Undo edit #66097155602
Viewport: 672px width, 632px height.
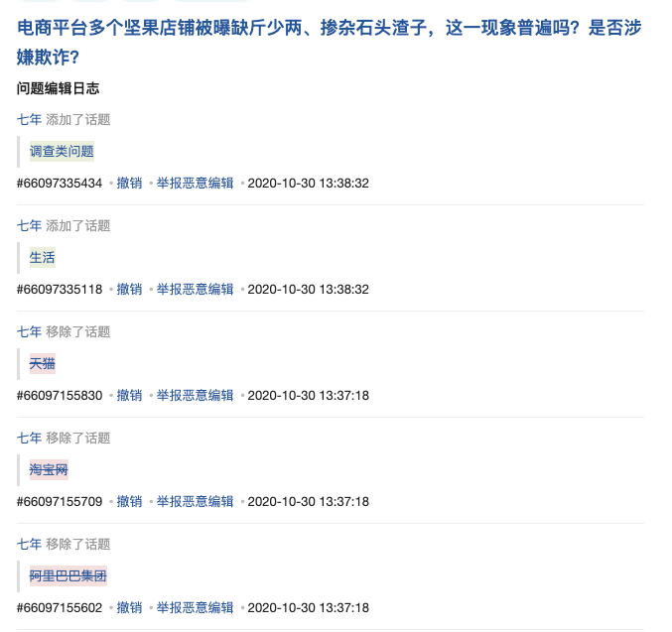[129, 607]
